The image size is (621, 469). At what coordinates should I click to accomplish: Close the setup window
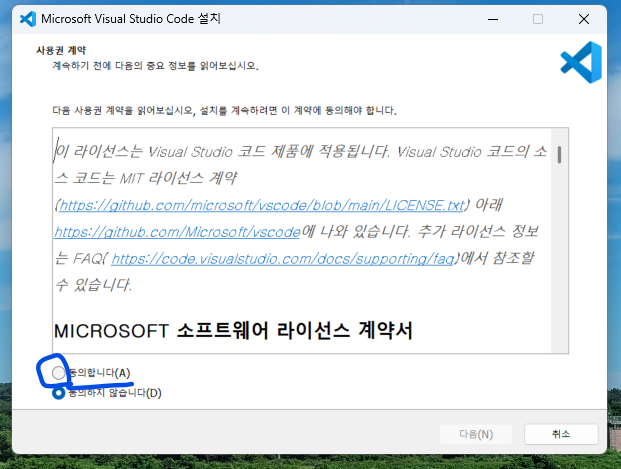point(584,19)
